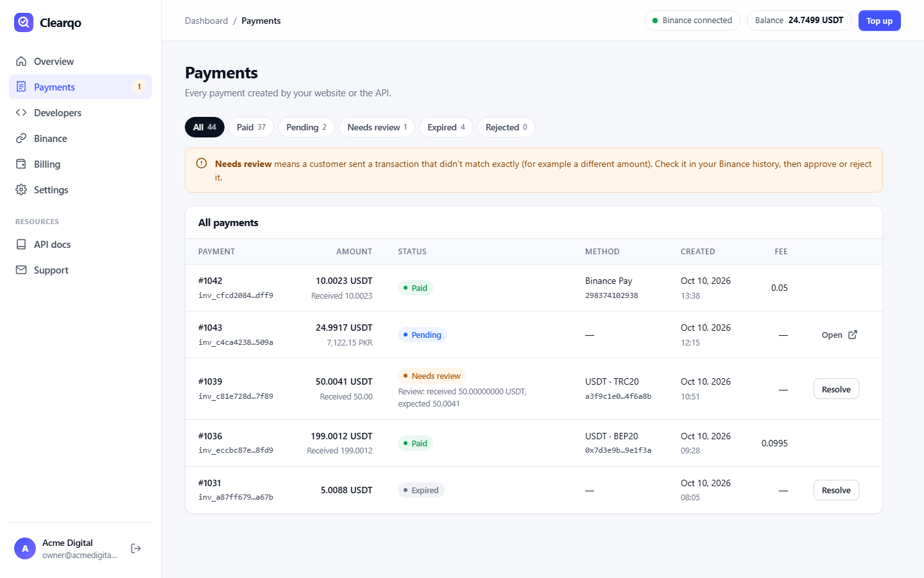This screenshot has height=578, width=924.
Task: Select Payments in the sidebar
Action: pyautogui.click(x=80, y=87)
